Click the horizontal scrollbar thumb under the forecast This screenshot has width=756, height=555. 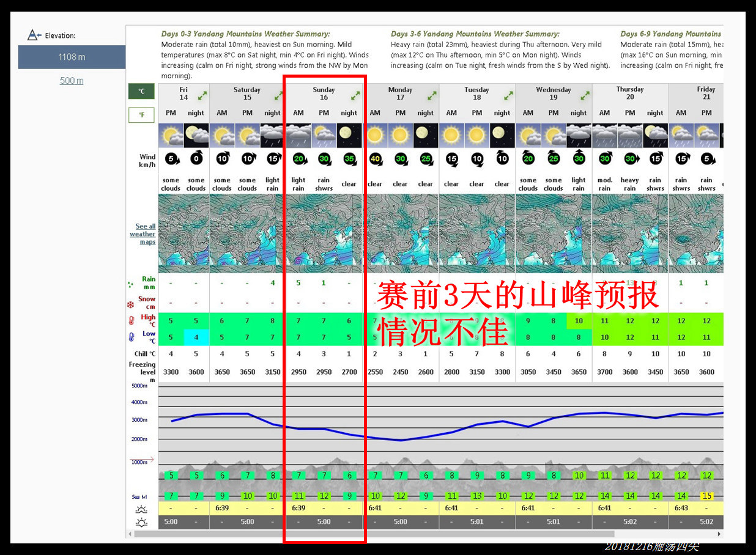(374, 534)
